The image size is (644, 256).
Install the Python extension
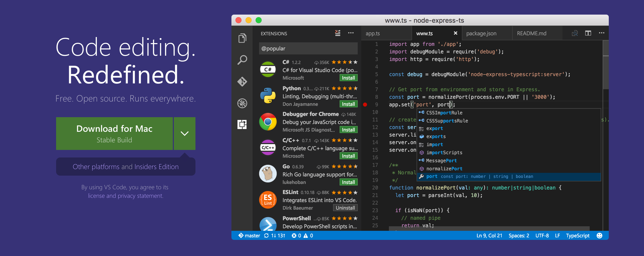point(348,104)
